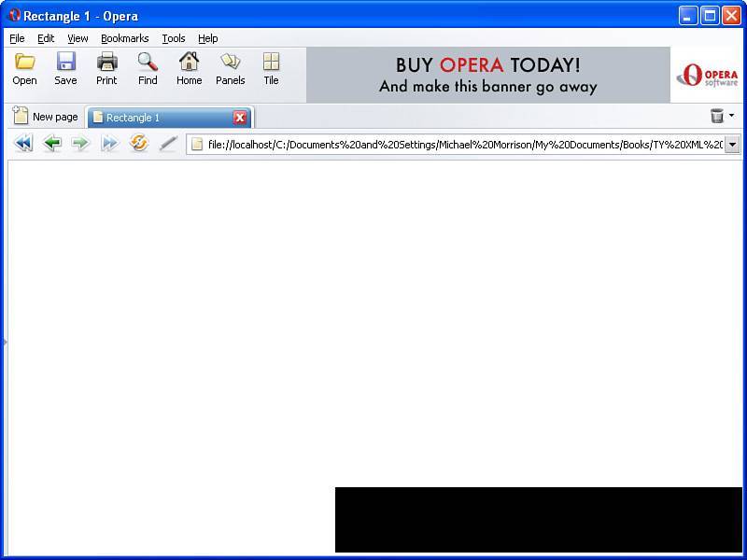747x560 pixels.
Task: Minimize the Opera window
Action: (x=687, y=16)
